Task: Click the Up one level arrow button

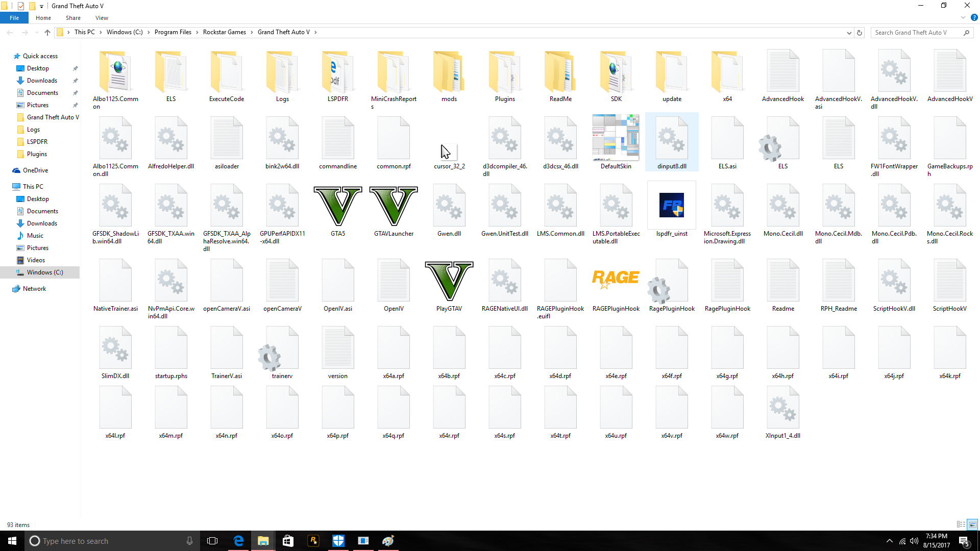Action: coord(47,33)
